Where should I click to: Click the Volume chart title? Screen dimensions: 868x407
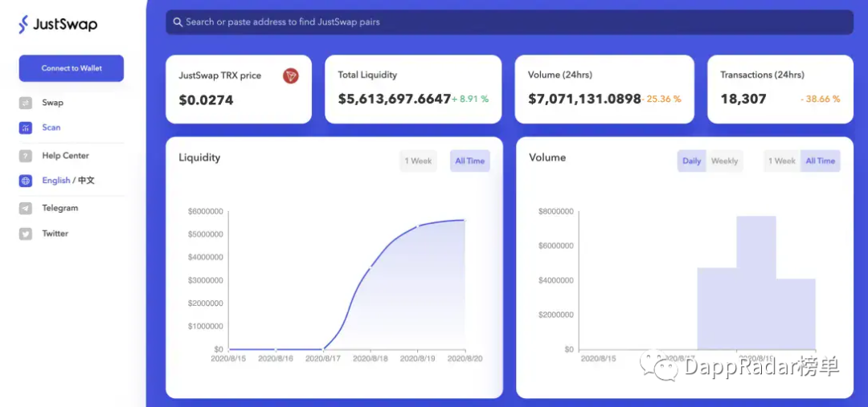pyautogui.click(x=547, y=157)
